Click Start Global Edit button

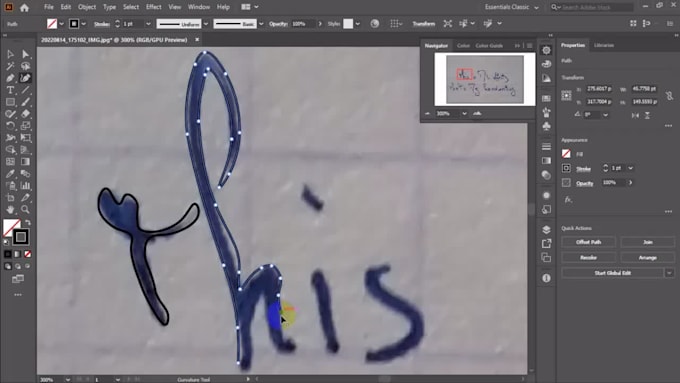[x=613, y=273]
